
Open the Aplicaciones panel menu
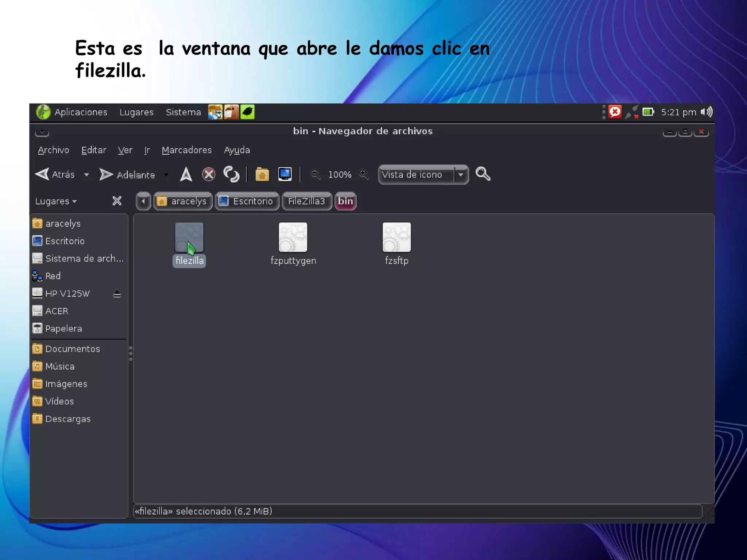coord(72,112)
